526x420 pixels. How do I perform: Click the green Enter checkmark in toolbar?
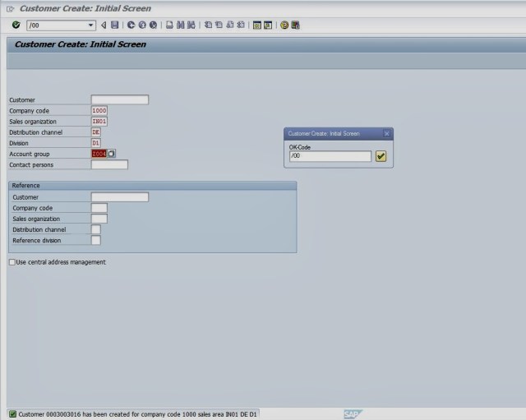(x=16, y=25)
